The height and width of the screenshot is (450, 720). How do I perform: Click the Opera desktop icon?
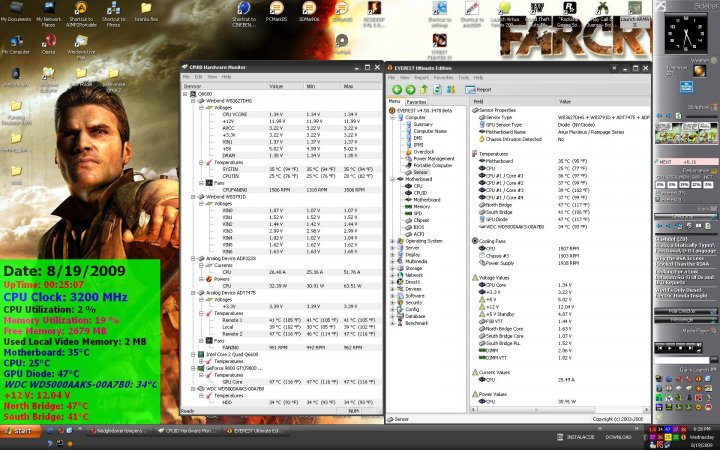[x=48, y=45]
